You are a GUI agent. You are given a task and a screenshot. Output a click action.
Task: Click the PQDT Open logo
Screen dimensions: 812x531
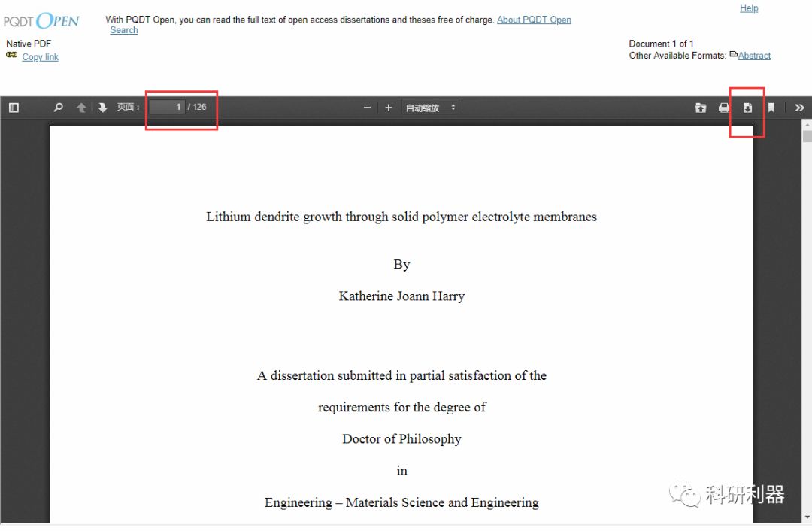click(x=42, y=21)
